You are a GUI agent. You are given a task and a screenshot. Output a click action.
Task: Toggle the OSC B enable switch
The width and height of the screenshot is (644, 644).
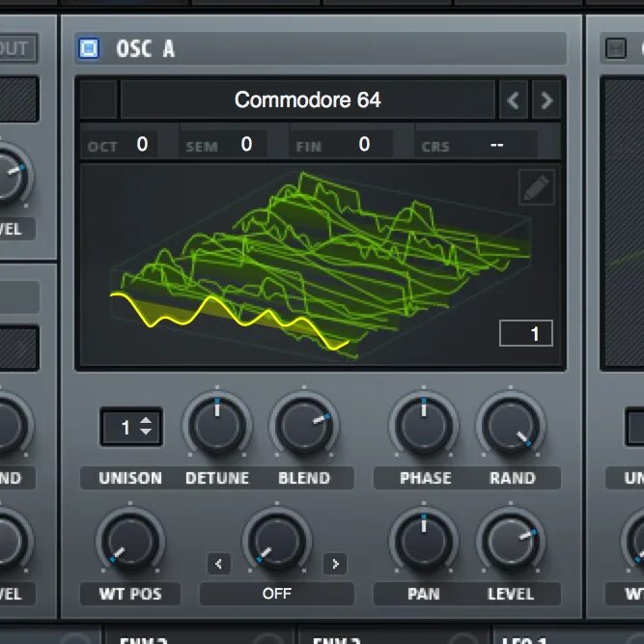coord(616,48)
